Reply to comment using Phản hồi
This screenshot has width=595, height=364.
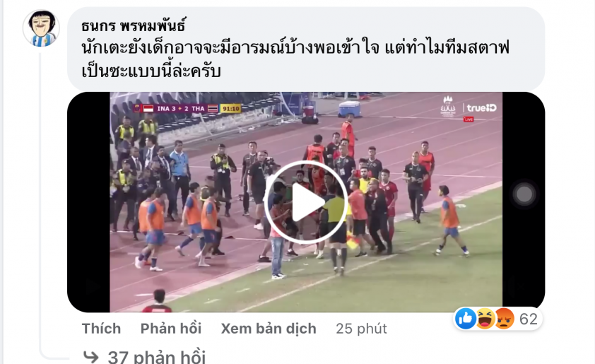[x=171, y=329]
